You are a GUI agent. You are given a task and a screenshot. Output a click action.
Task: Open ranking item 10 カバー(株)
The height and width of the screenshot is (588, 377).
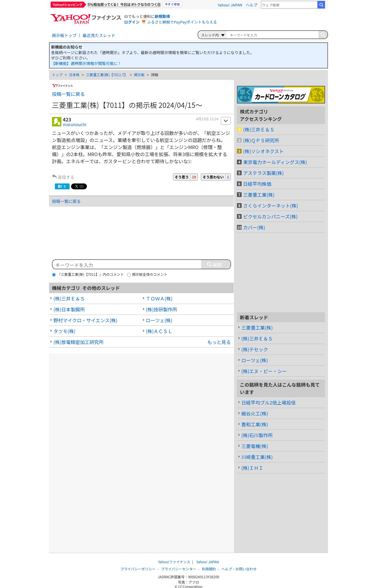(x=254, y=228)
